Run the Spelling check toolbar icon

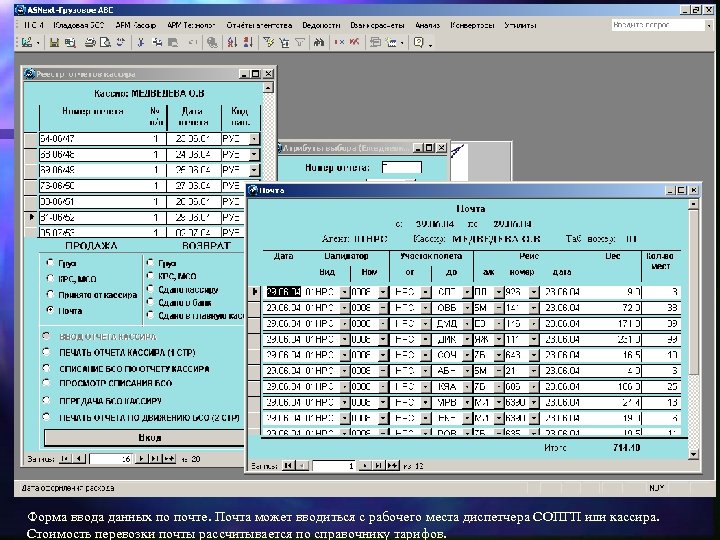tap(121, 43)
